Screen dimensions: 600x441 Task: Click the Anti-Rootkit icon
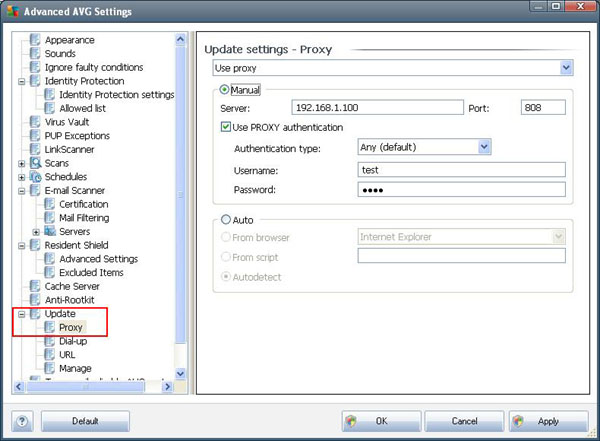point(35,300)
